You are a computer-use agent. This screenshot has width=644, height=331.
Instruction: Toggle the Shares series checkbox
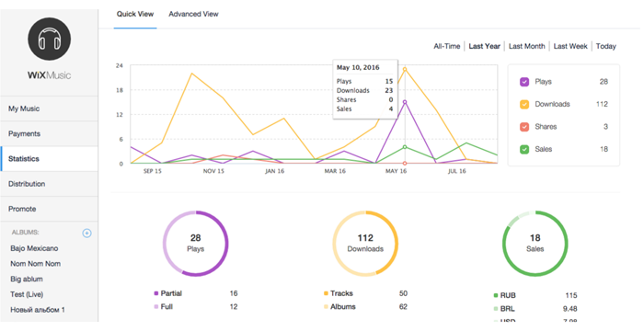coord(524,127)
